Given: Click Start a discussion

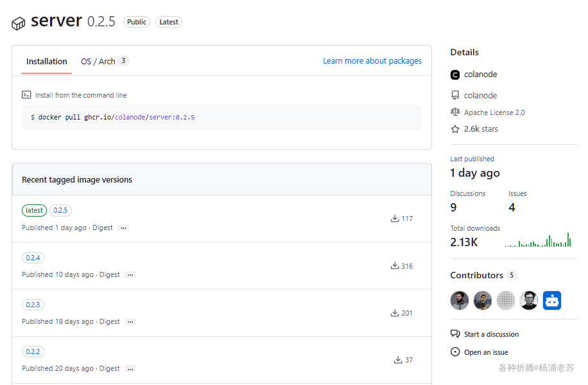Looking at the screenshot, I should (x=491, y=334).
